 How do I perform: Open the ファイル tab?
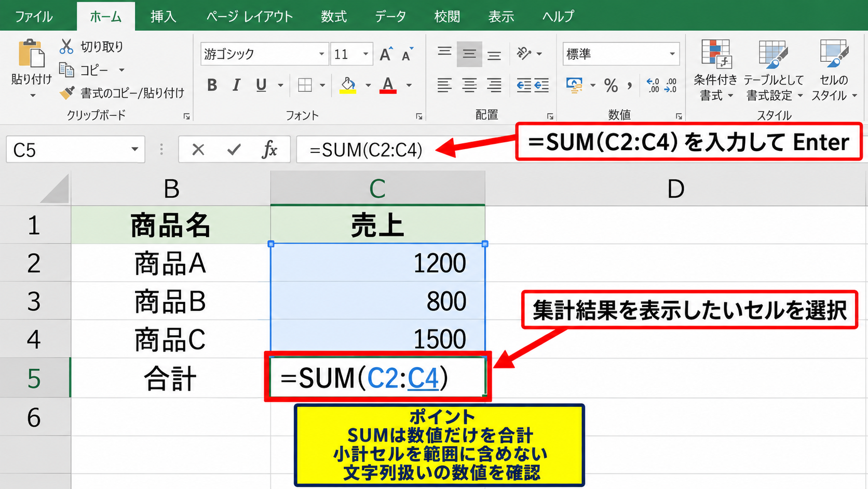click(34, 17)
